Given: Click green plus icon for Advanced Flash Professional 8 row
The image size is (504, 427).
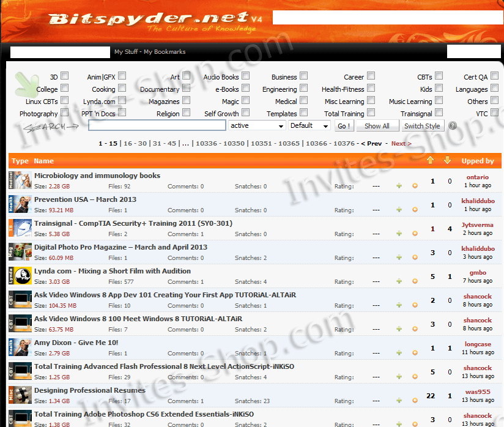Looking at the screenshot, I should point(399,376).
